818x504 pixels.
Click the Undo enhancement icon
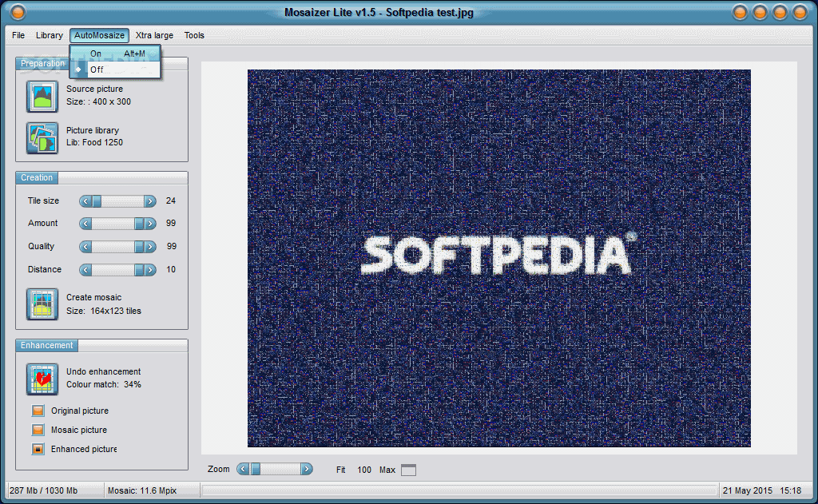coord(42,379)
